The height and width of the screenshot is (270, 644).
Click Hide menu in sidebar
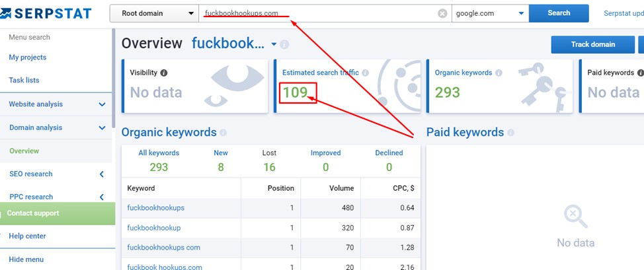[x=26, y=259]
